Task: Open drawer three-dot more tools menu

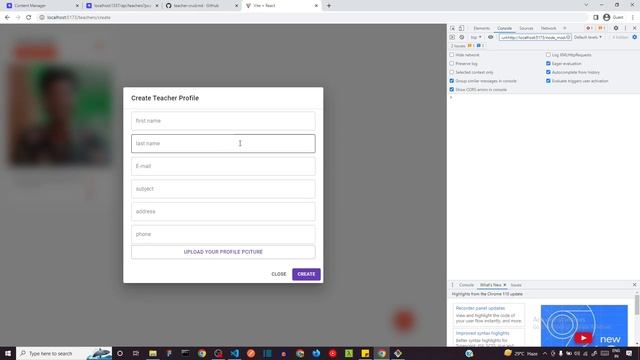Action: click(x=452, y=285)
